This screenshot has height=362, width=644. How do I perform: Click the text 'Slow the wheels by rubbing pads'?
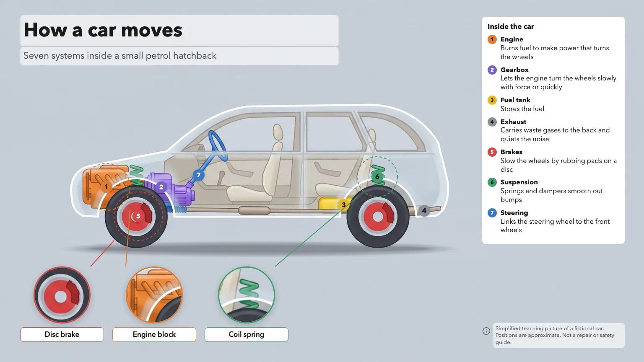click(x=551, y=161)
